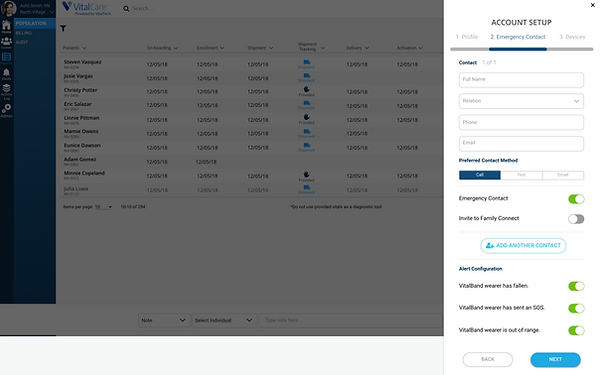
Task: Select the 2. Emergency Contact step tab
Action: [518, 37]
